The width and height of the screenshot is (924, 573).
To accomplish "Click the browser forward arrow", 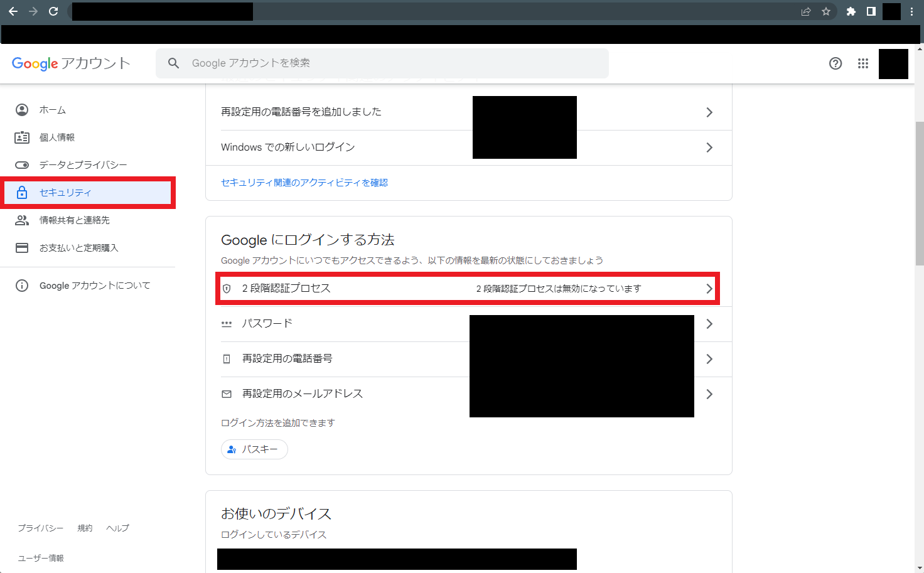I will (x=33, y=11).
